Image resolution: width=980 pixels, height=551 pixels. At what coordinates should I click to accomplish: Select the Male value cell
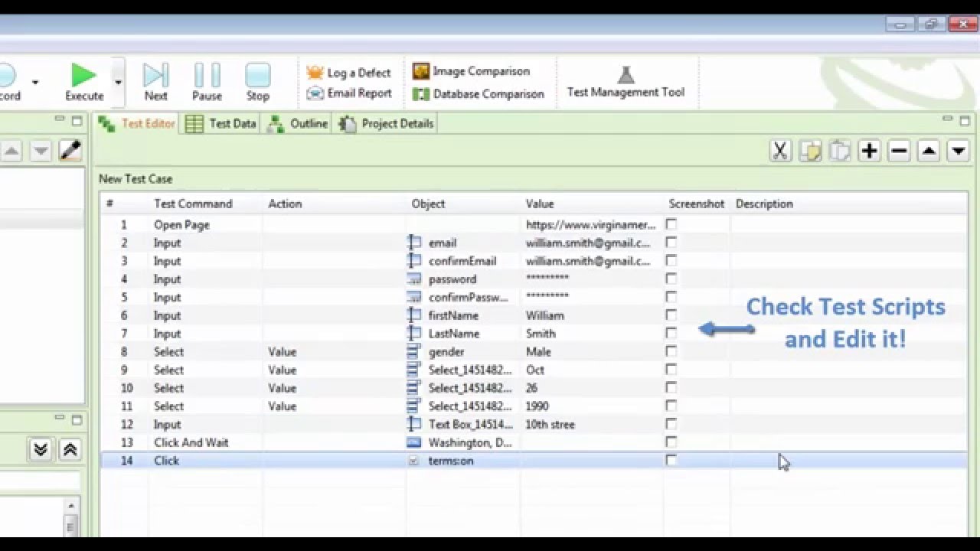[x=538, y=352]
